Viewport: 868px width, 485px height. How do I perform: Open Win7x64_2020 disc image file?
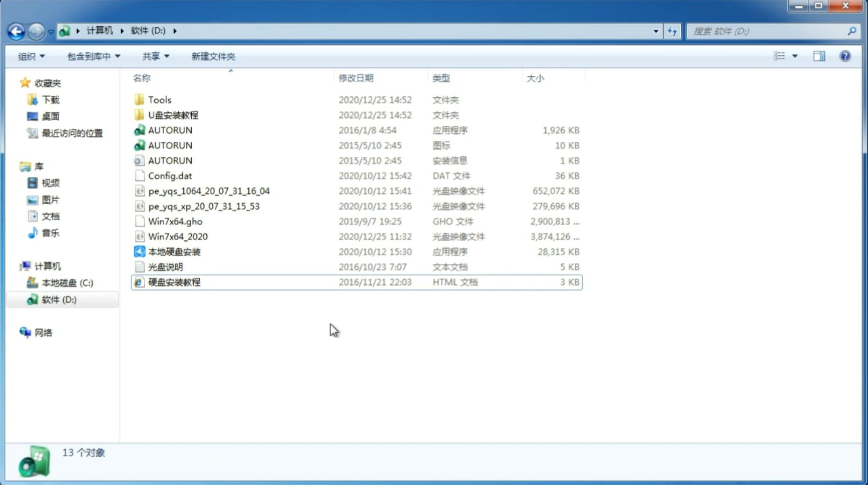pyautogui.click(x=177, y=237)
